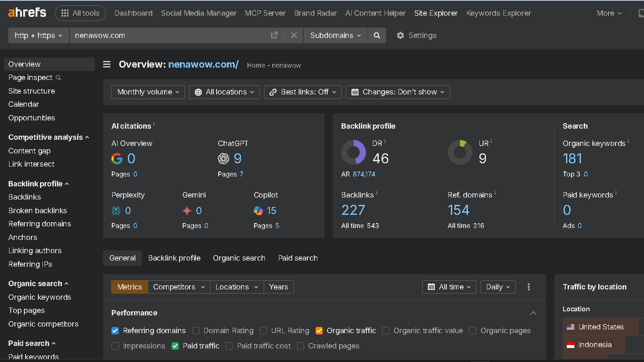
Task: Open the hamburger menu beside Overview heading
Action: point(106,64)
